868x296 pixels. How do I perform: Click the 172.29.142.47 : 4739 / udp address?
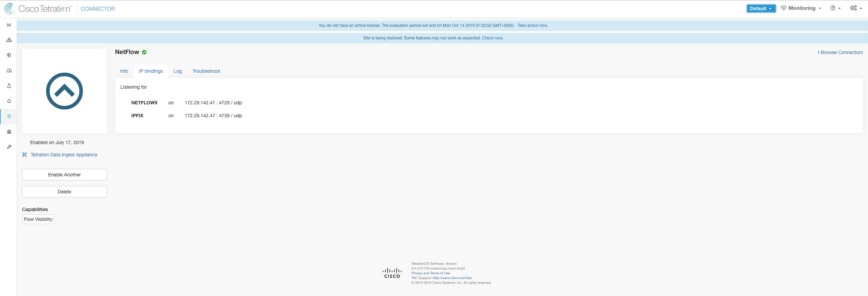[213, 116]
